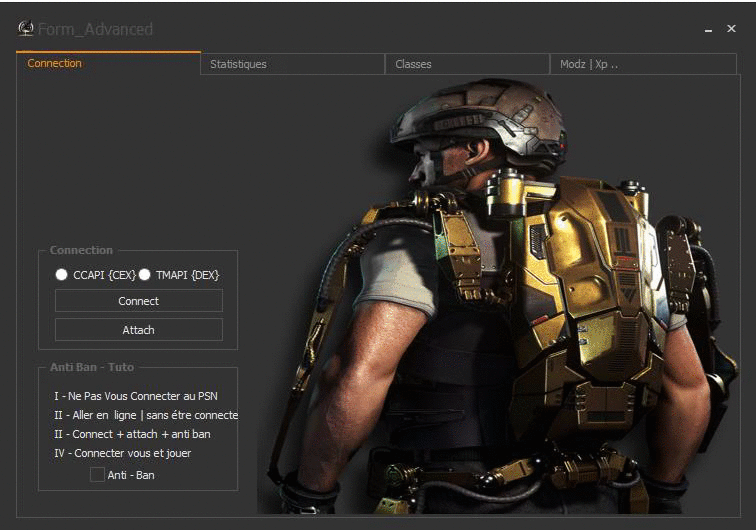Click 'II - Aller en ligne' instruction line
The width and height of the screenshot is (756, 530).
click(146, 415)
